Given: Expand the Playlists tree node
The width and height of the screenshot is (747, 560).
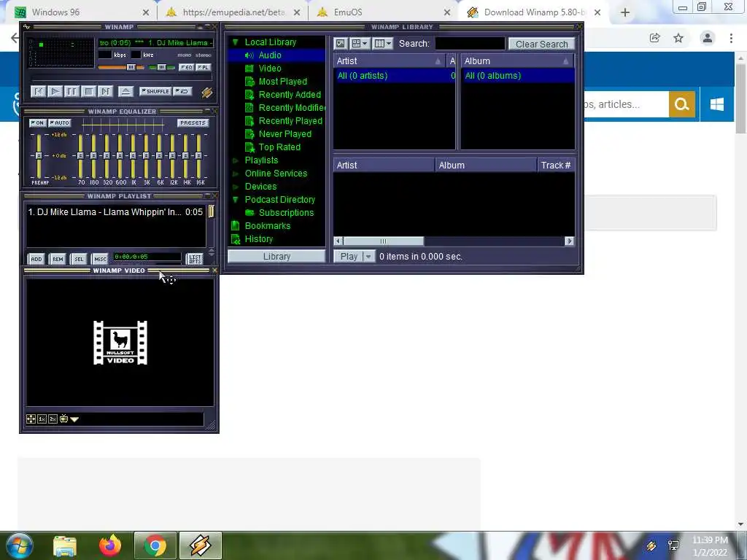Looking at the screenshot, I should (x=236, y=160).
